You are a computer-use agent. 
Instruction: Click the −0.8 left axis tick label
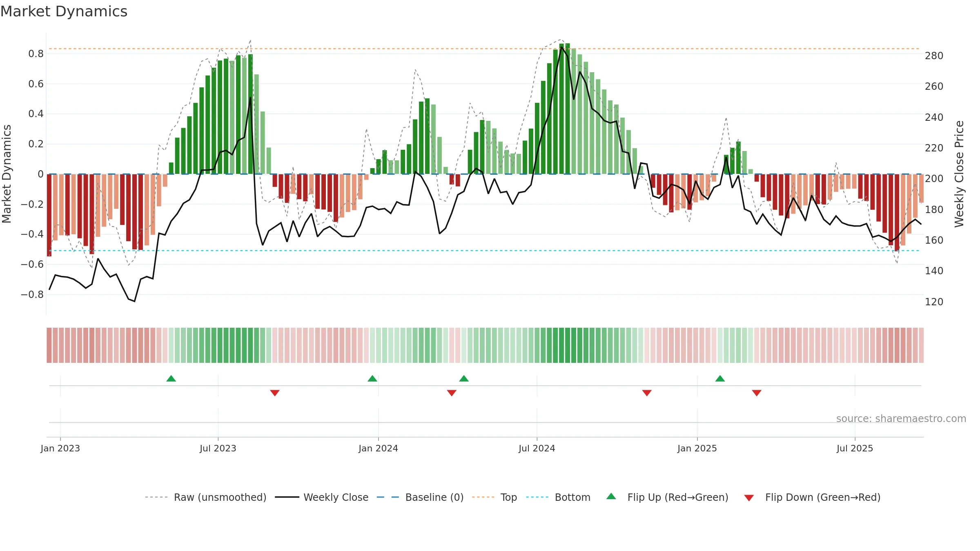(32, 295)
